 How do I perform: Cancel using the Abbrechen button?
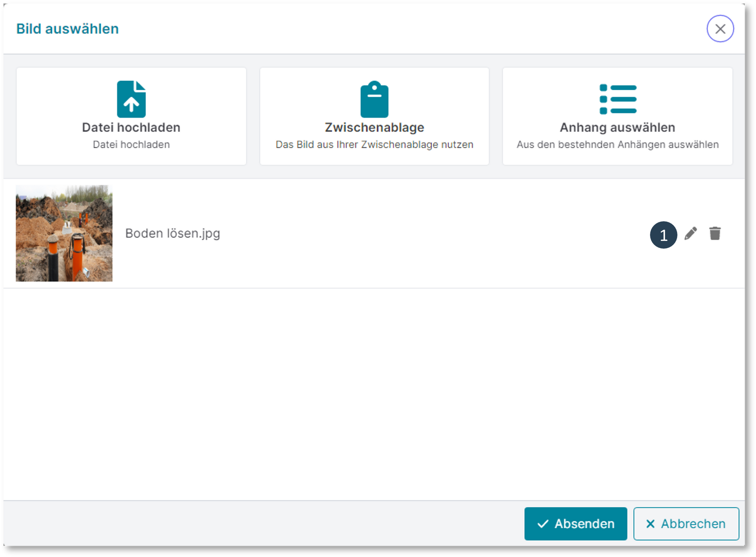click(686, 524)
